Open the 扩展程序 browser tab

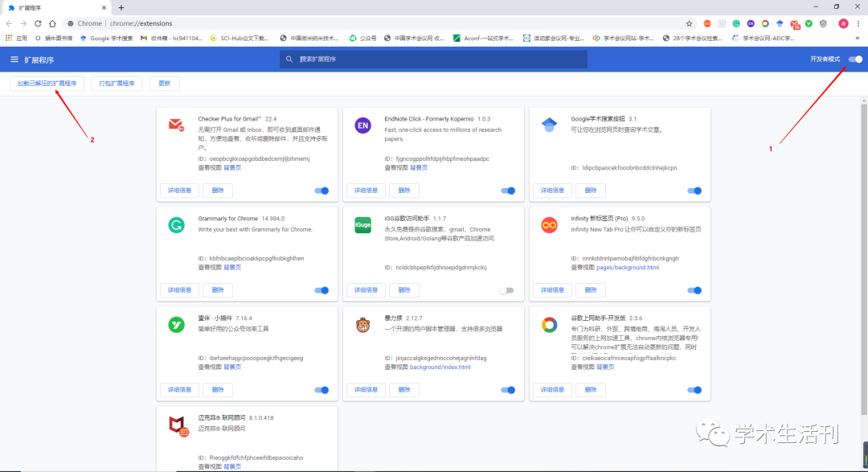point(55,8)
